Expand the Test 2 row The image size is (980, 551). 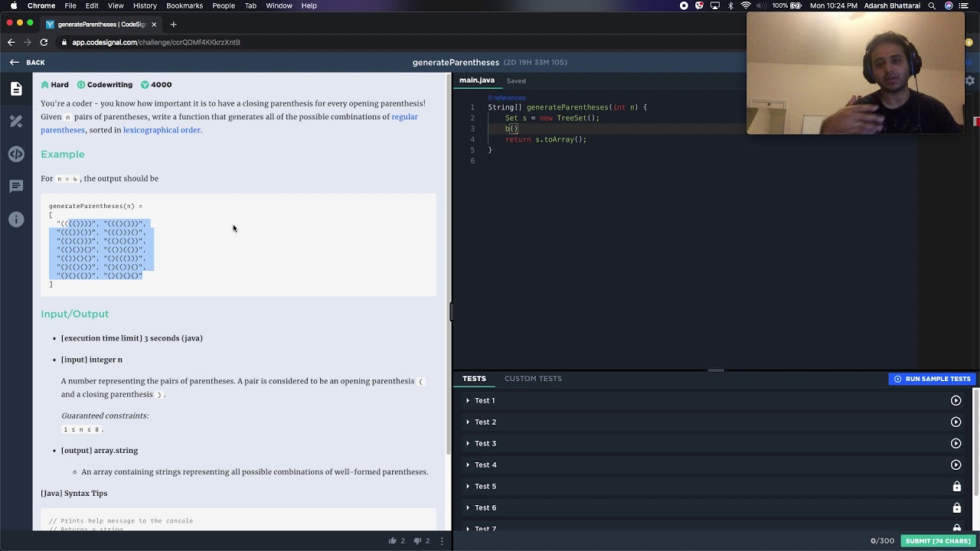pos(468,422)
